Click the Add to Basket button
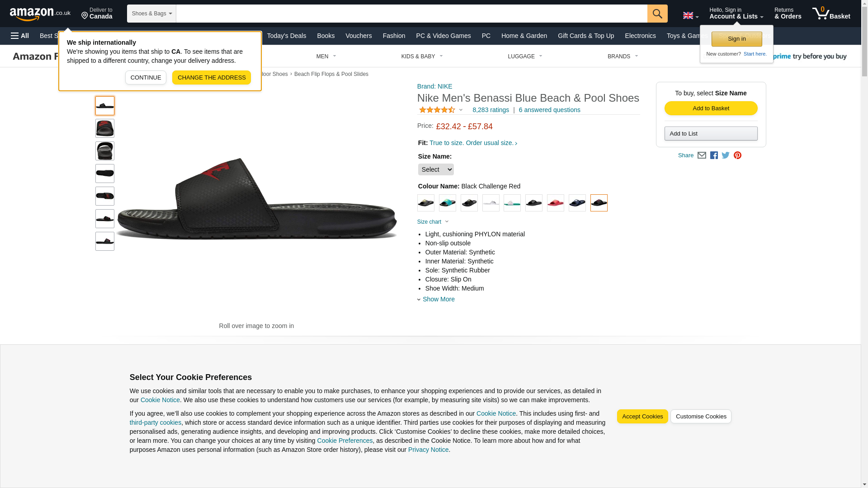Screen dimensions: 868x488 [x=711, y=108]
